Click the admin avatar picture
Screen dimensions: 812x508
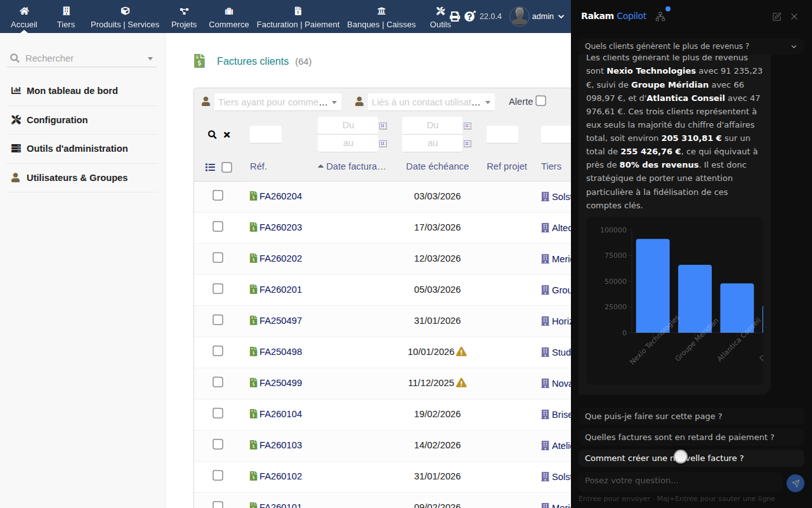pos(520,17)
